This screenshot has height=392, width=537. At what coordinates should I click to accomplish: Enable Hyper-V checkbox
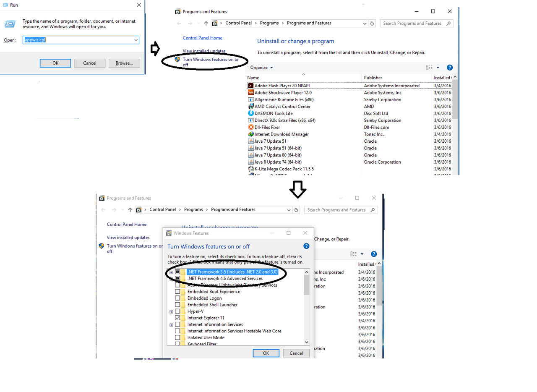coord(177,311)
